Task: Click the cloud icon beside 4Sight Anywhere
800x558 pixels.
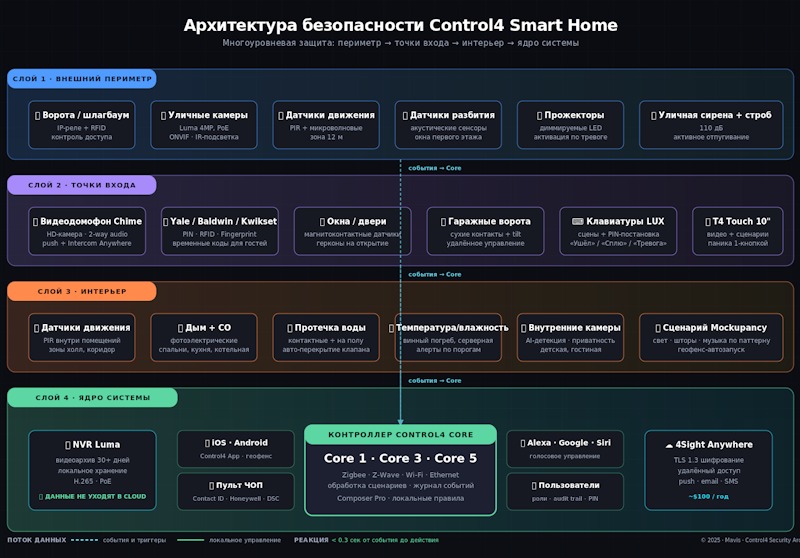Action: point(669,445)
